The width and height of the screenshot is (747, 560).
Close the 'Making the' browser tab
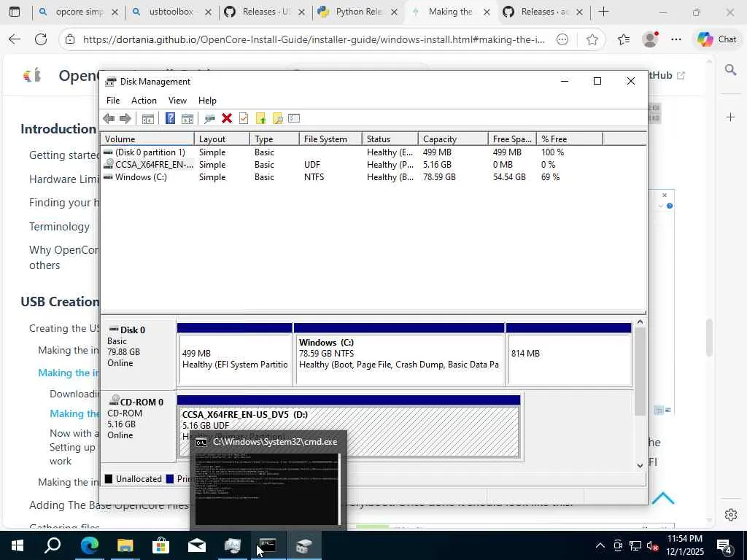pyautogui.click(x=487, y=12)
